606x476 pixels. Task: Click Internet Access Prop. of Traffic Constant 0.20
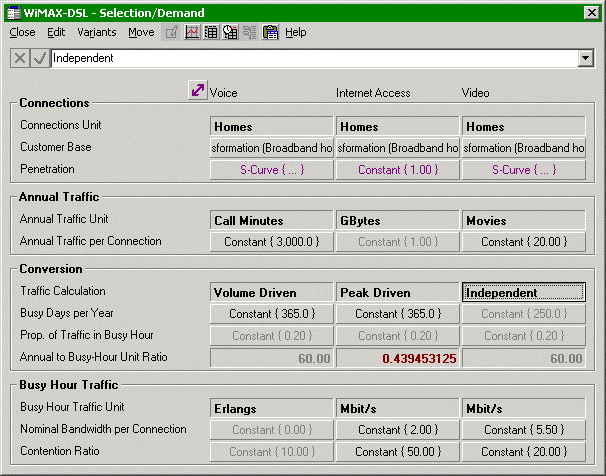pyautogui.click(x=397, y=336)
